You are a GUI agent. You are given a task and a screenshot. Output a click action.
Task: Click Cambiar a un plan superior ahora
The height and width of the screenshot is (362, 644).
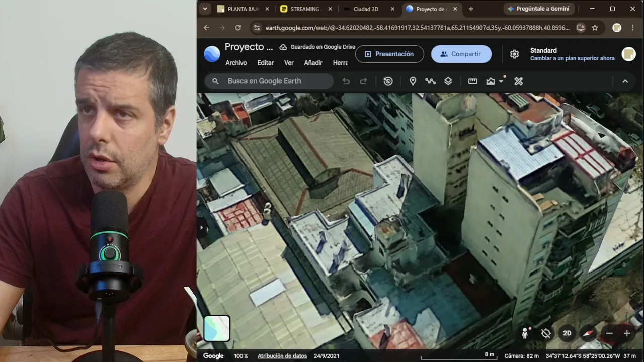point(572,58)
